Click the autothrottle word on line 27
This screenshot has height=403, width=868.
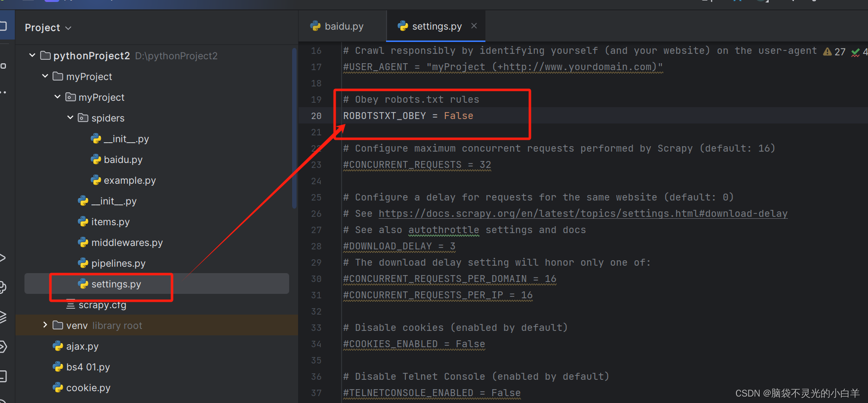tap(443, 230)
